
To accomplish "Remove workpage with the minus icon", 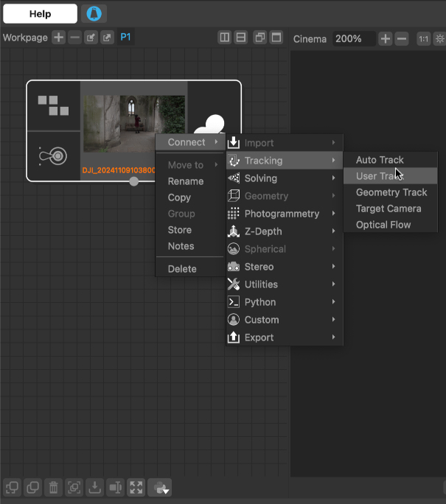I will click(x=74, y=38).
